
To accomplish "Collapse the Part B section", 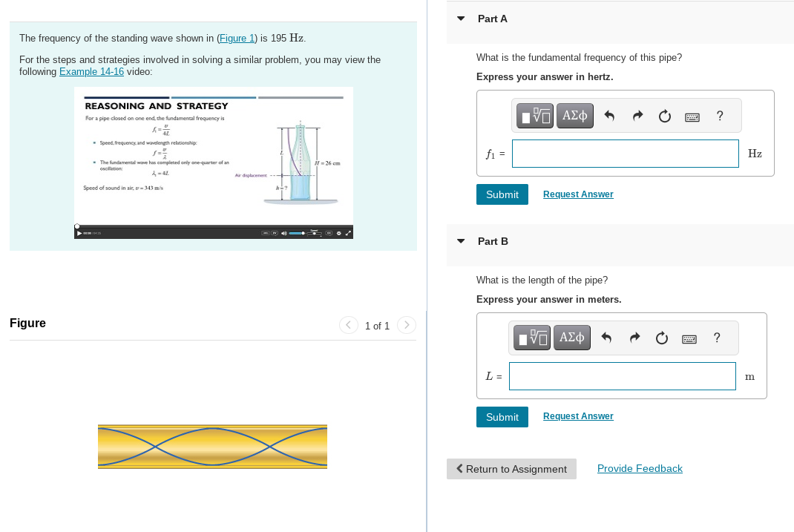I will pyautogui.click(x=460, y=241).
